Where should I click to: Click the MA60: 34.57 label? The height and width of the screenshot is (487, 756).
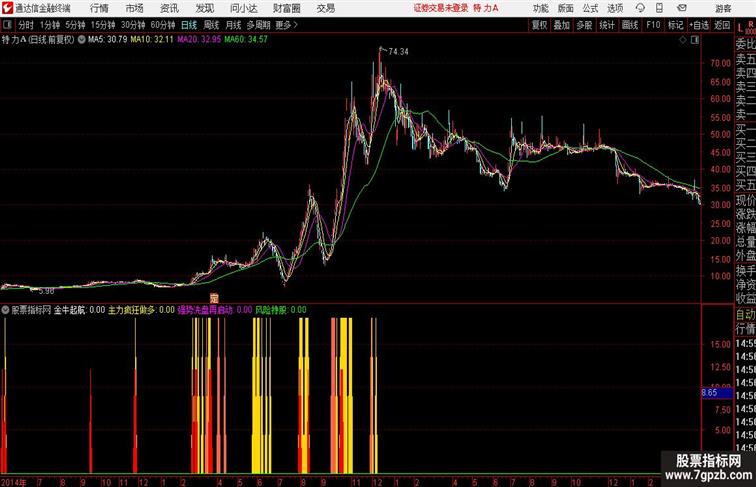(x=245, y=40)
